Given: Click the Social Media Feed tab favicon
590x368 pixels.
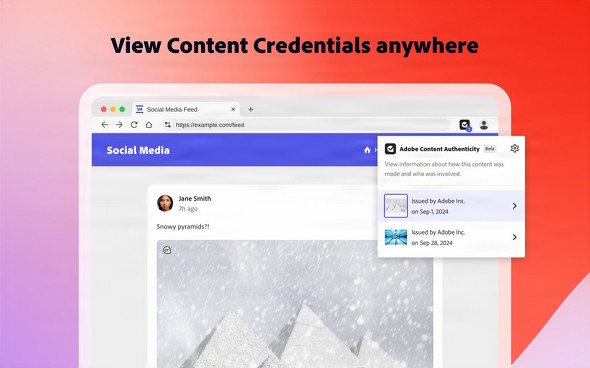Looking at the screenshot, I should point(140,109).
